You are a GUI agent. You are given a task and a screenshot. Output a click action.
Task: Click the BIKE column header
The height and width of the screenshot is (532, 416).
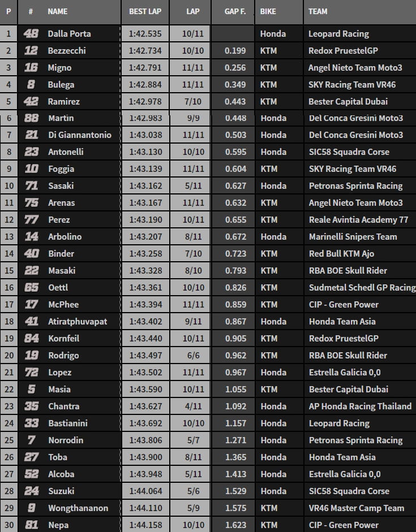[269, 11]
